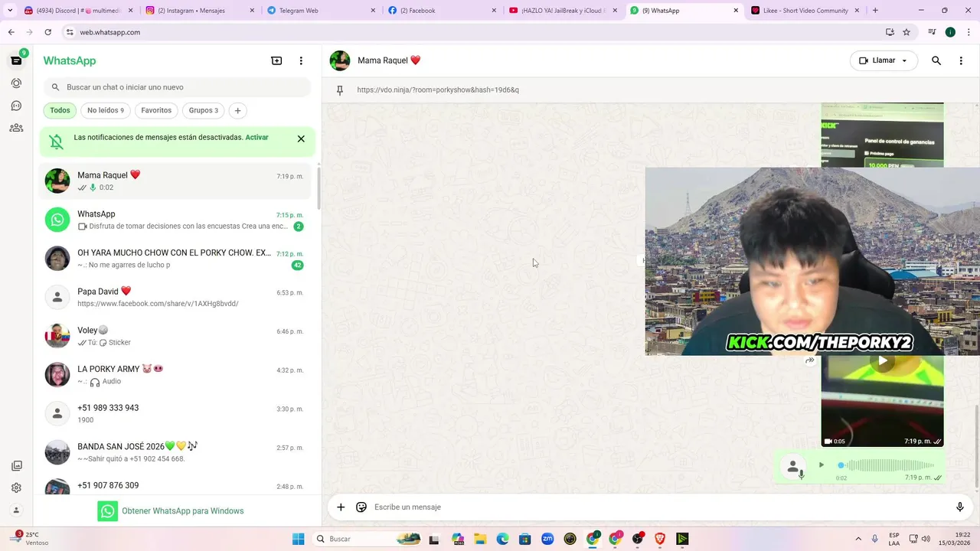Open the Chats icon in sidebar

pos(16,60)
